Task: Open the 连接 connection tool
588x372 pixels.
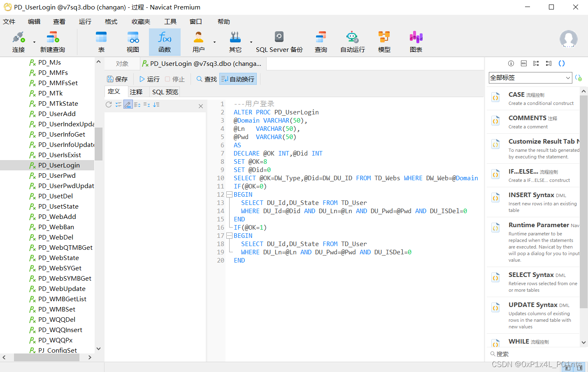Action: pyautogui.click(x=18, y=42)
